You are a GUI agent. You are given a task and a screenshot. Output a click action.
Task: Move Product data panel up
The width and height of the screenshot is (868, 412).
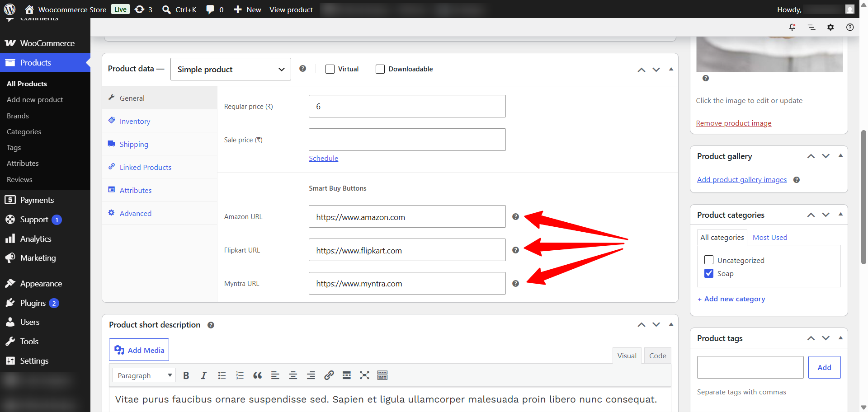[642, 70]
